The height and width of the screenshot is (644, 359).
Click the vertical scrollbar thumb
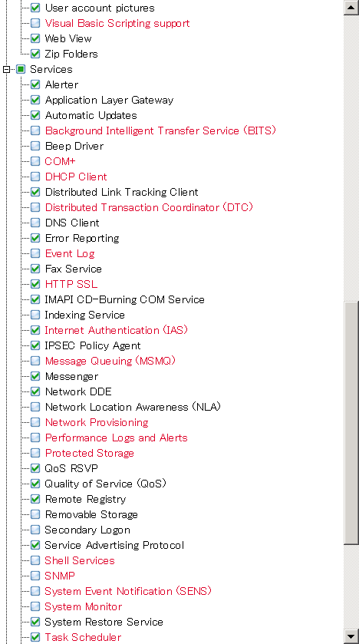click(x=351, y=423)
